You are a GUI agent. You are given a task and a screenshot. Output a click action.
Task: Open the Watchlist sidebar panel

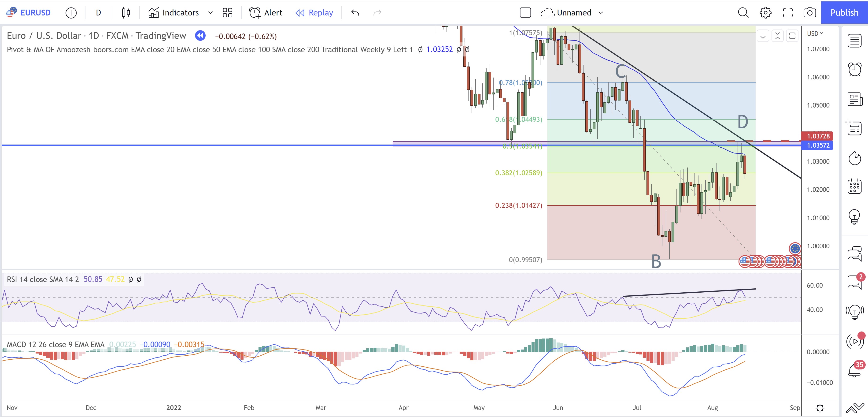pyautogui.click(x=854, y=41)
